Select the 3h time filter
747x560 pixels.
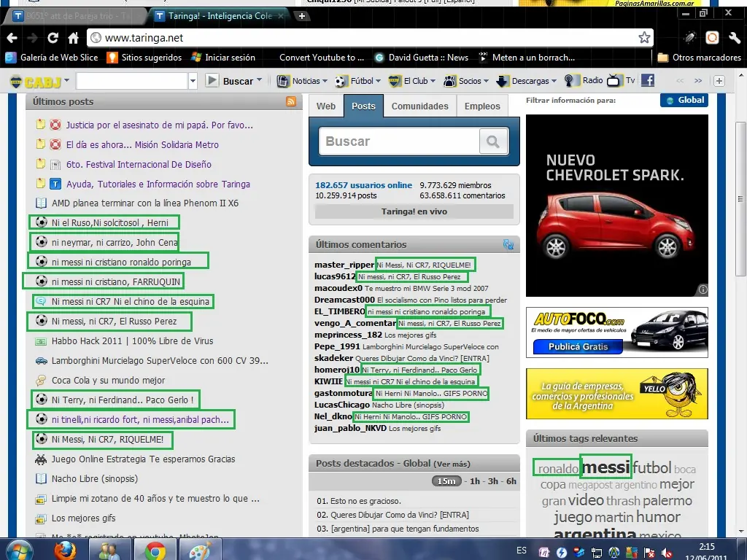tap(492, 481)
